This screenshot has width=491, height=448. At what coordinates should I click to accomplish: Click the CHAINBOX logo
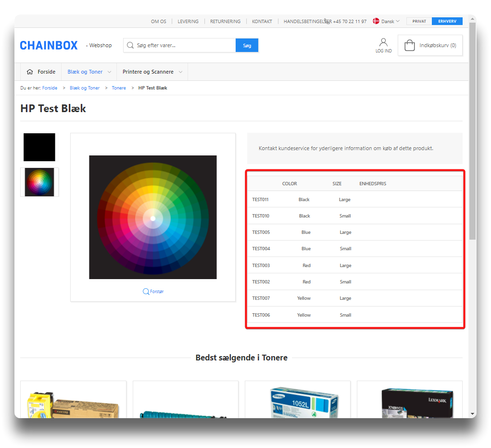click(x=49, y=45)
